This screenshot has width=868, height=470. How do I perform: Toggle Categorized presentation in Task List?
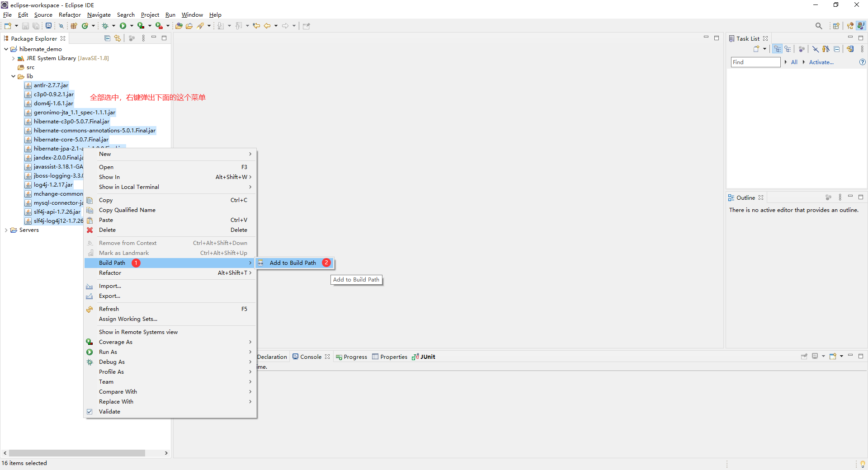[778, 49]
